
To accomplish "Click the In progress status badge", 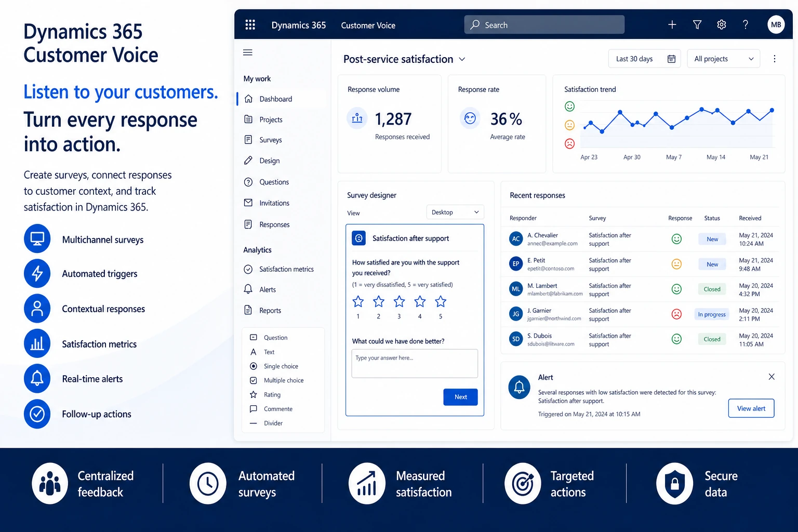I will tap(712, 314).
